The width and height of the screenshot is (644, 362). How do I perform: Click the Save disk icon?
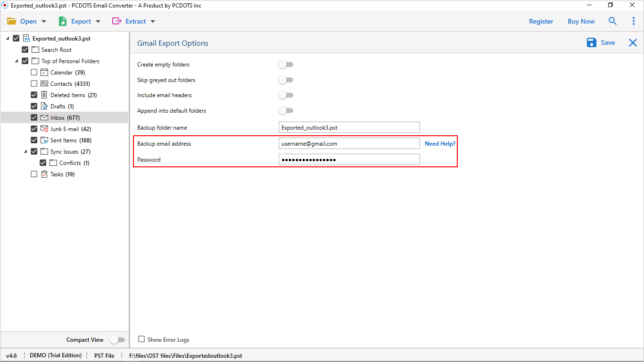tap(592, 43)
